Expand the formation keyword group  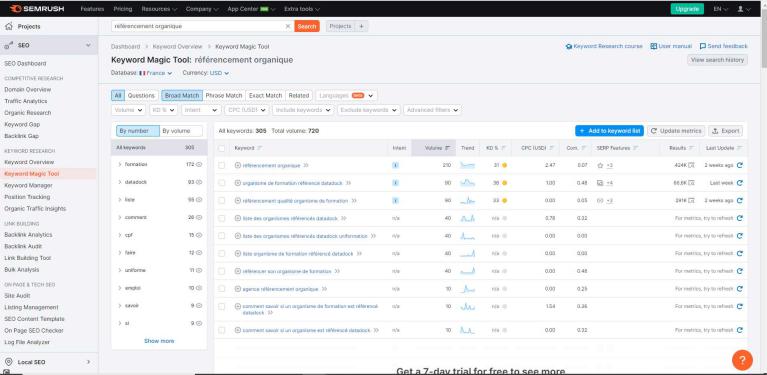[x=120, y=164]
